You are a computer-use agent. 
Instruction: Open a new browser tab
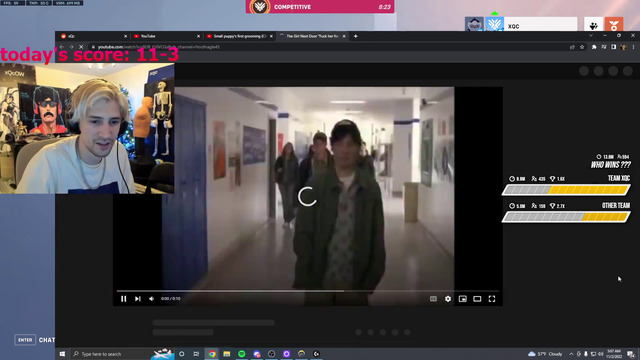(356, 36)
